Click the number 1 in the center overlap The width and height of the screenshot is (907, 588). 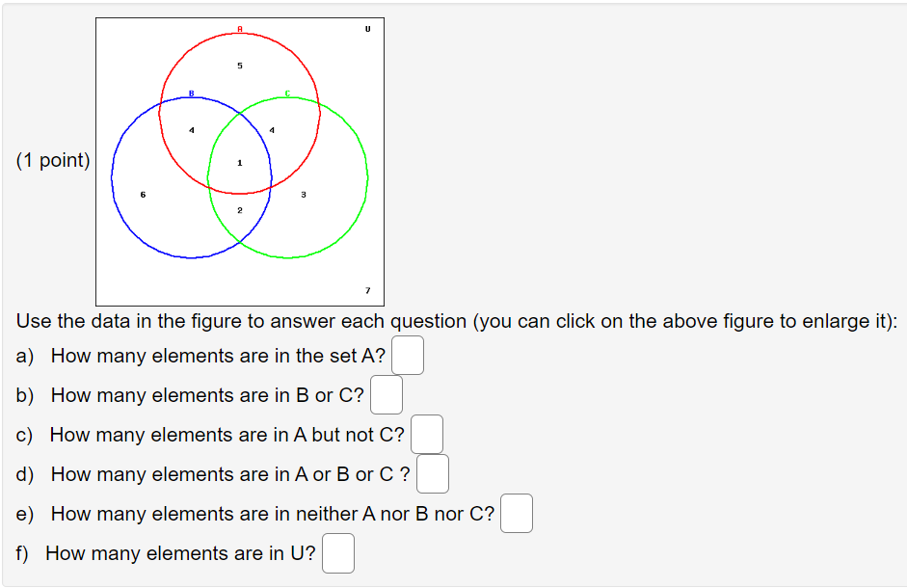[x=239, y=163]
